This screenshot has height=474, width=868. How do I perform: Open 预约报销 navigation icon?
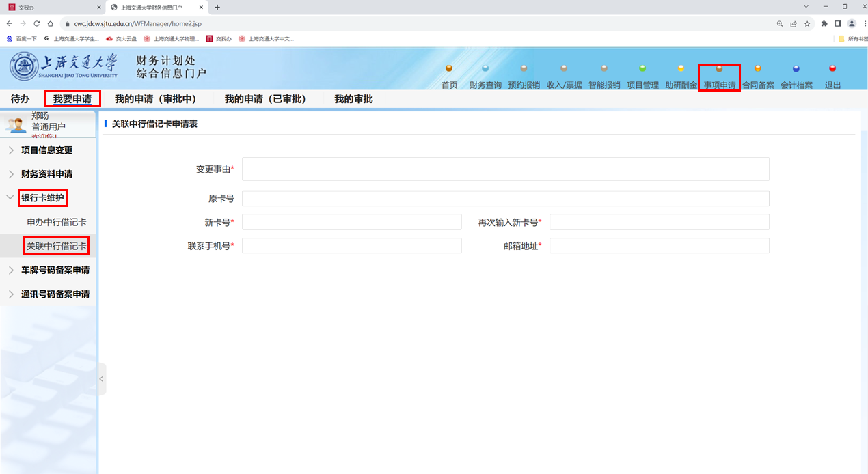click(x=524, y=68)
